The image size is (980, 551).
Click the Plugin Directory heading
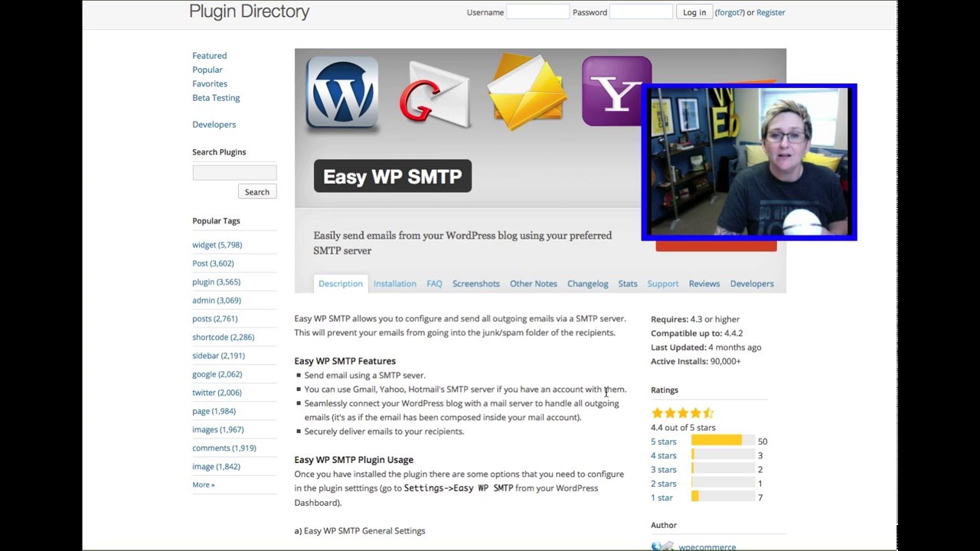pyautogui.click(x=250, y=11)
